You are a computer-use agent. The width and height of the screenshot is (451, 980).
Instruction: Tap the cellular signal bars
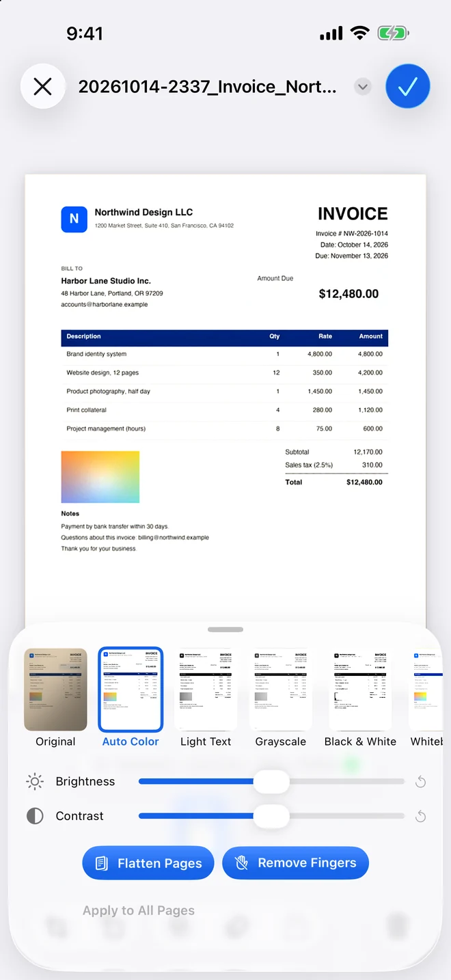[x=331, y=33]
